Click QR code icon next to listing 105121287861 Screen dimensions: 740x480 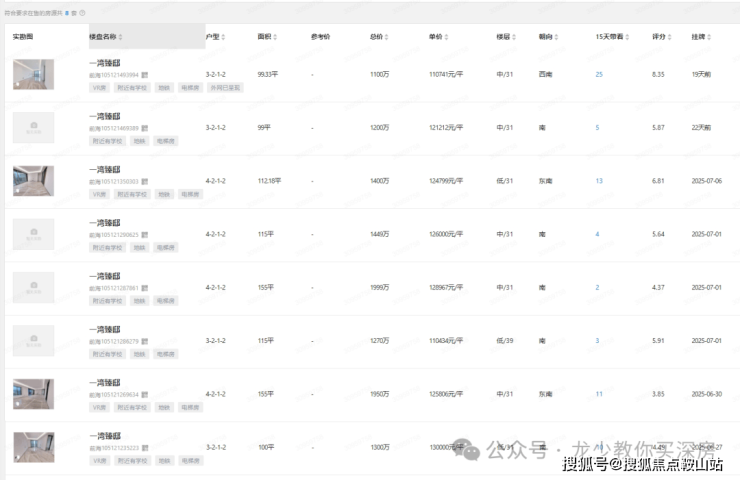[144, 288]
